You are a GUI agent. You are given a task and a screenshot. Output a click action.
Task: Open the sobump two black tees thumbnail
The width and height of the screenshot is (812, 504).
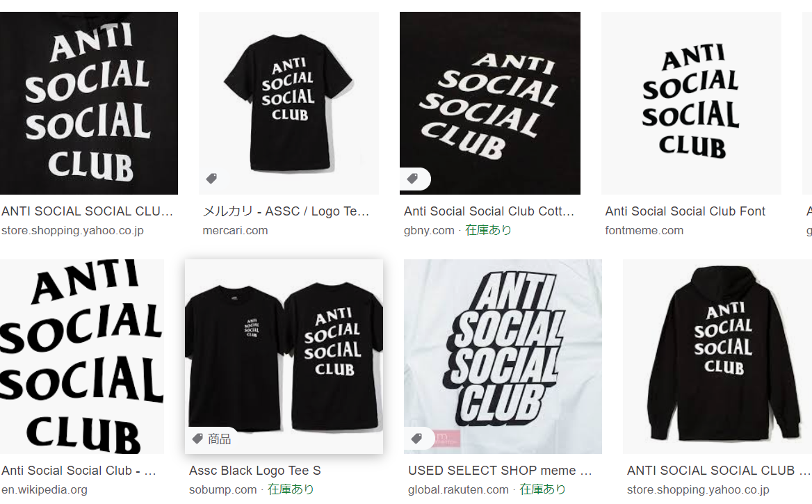click(284, 357)
